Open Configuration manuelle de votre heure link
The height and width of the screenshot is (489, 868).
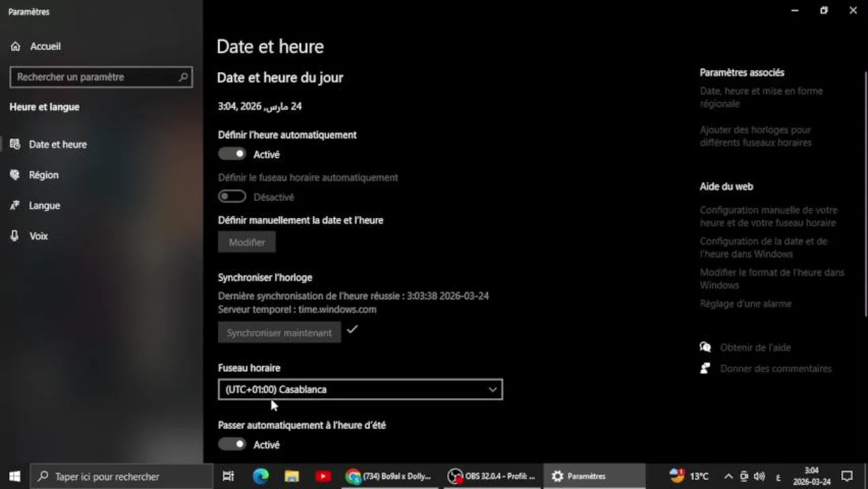769,216
